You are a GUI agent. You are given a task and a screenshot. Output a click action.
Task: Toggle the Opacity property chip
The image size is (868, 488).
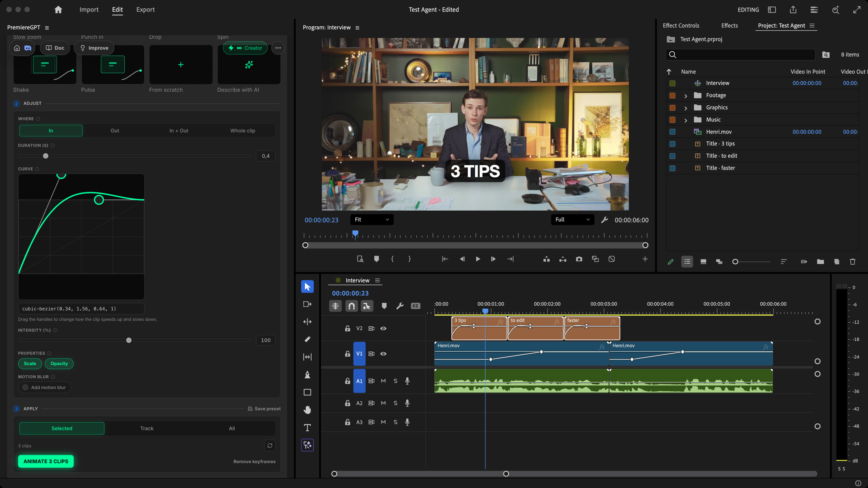coord(59,364)
